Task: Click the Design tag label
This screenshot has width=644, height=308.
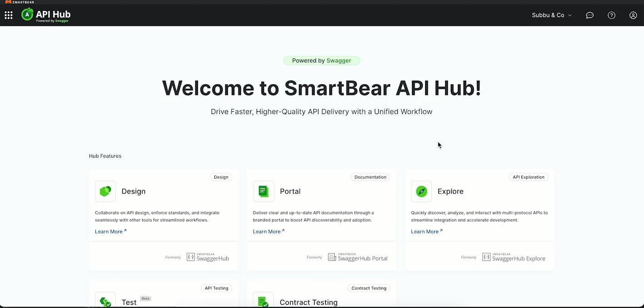Action: 221,177
